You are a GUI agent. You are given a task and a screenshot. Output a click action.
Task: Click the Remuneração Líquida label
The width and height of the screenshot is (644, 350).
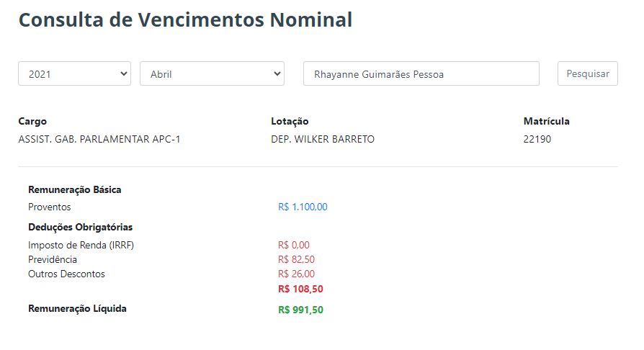point(77,308)
